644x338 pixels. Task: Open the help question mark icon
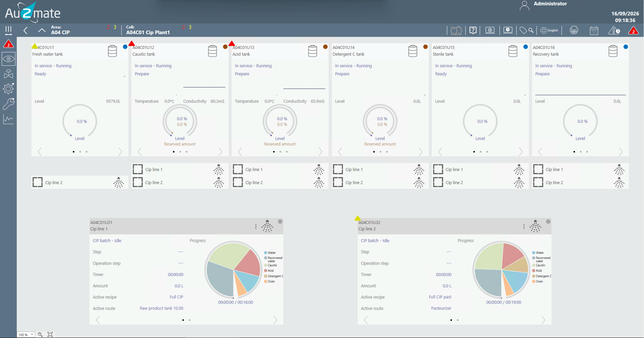[x=473, y=31]
